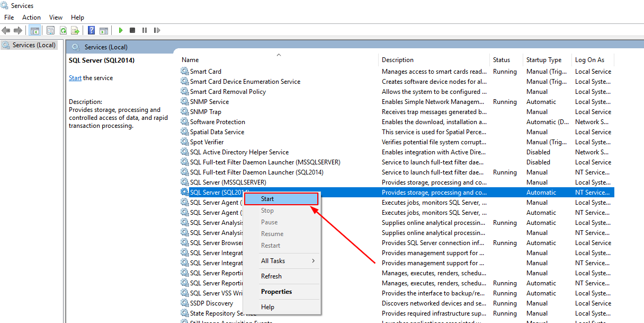
Task: Click the gear icon beside SQL Server (MSSQLSERVER)
Action: pos(185,182)
